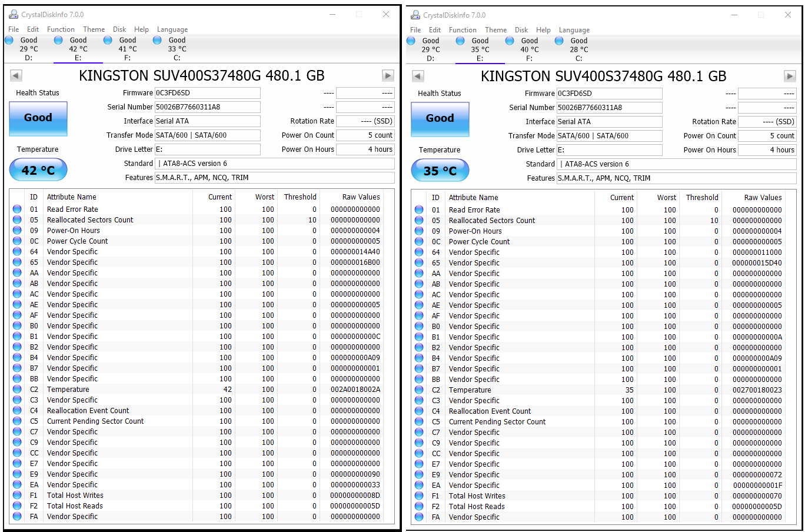Viewport: 805px width, 532px height.
Task: Click the Attribute Name column header, right window
Action: coord(473,198)
